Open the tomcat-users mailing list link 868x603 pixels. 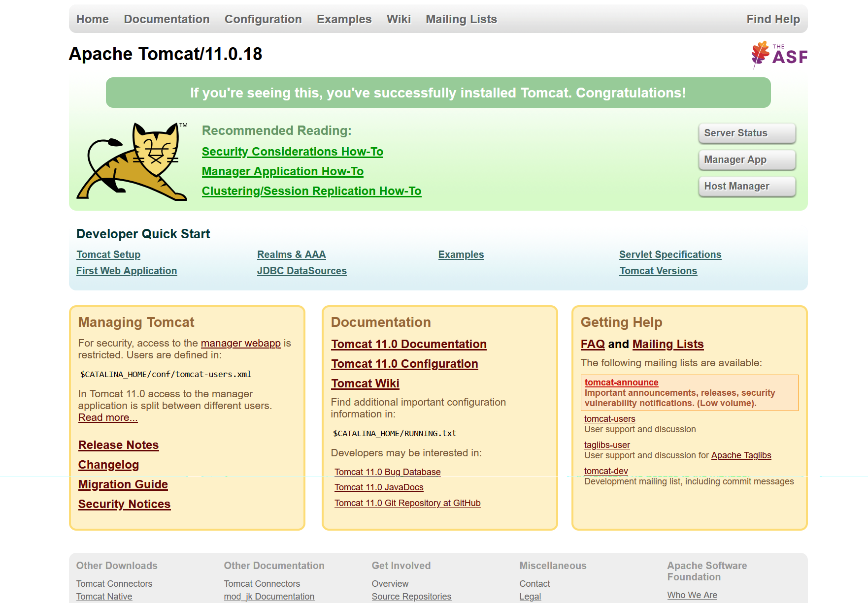pyautogui.click(x=610, y=419)
